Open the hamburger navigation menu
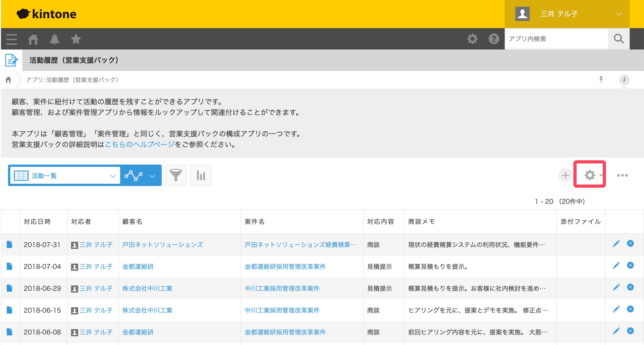Viewport: 644px width, 345px height. pos(11,39)
